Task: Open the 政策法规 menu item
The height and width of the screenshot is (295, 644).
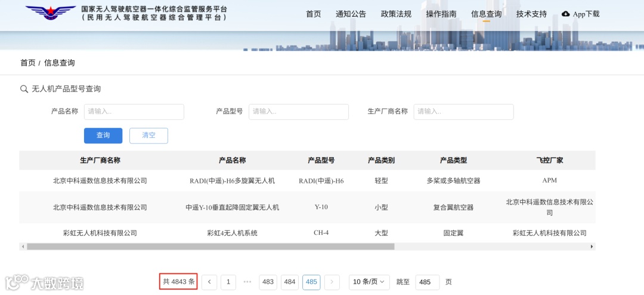Action: click(x=396, y=14)
